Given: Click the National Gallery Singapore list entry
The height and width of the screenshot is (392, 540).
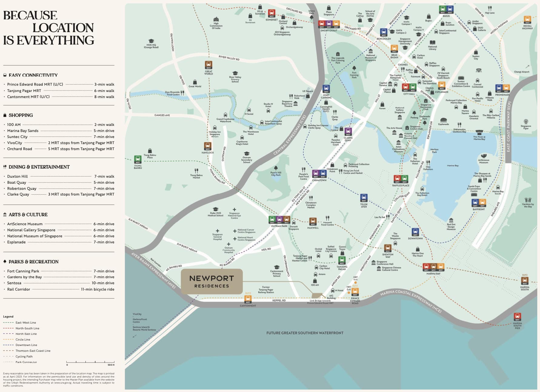Looking at the screenshot, I should [59, 230].
